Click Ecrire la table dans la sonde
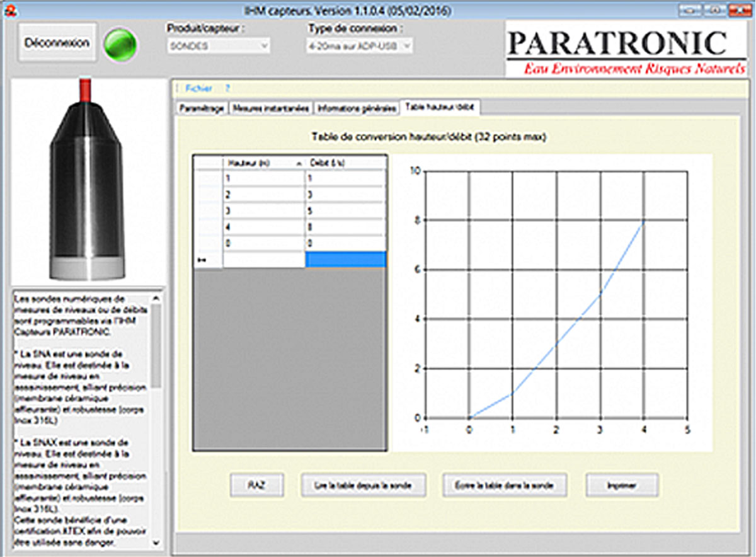The height and width of the screenshot is (557, 756). [505, 486]
